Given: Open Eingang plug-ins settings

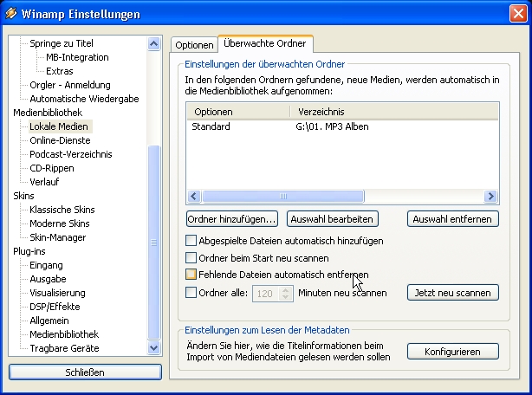Looking at the screenshot, I should click(x=47, y=265).
